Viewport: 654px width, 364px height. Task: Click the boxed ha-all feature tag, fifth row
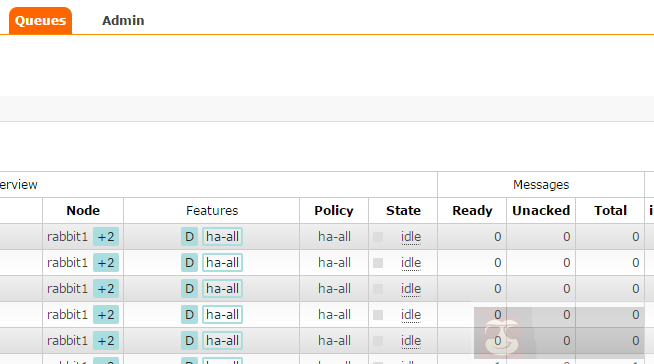[222, 341]
